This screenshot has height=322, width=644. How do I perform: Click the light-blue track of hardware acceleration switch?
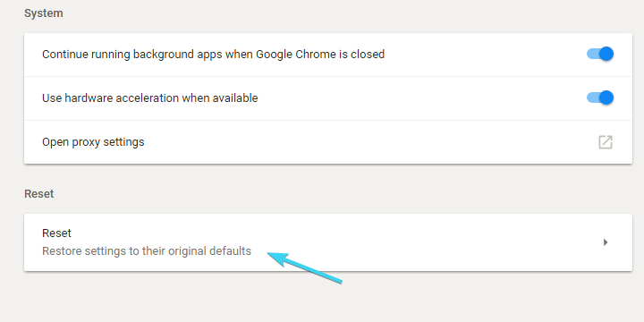tap(592, 97)
